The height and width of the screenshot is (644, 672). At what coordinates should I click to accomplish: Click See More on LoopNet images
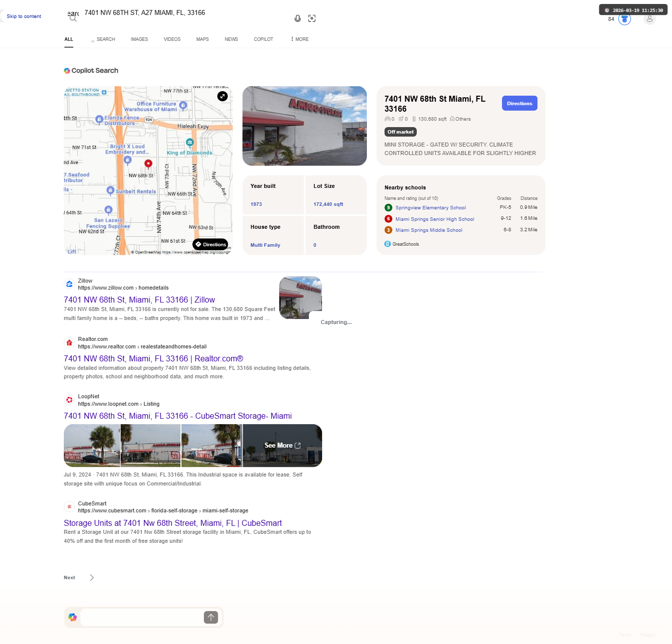[282, 446]
